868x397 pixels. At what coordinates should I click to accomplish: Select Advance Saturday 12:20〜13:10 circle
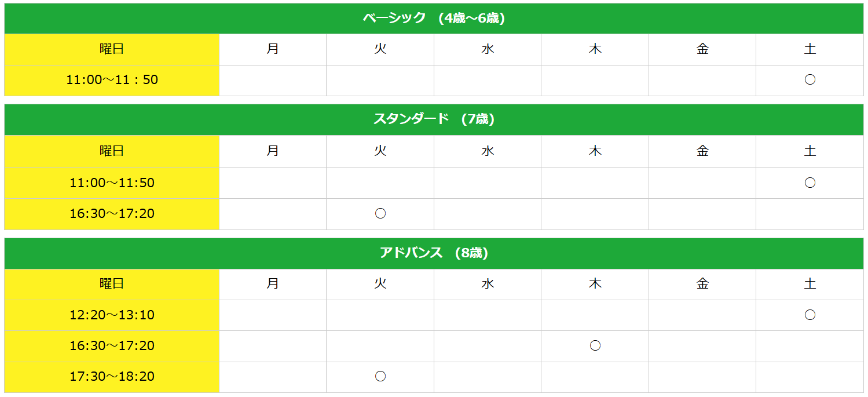click(810, 315)
